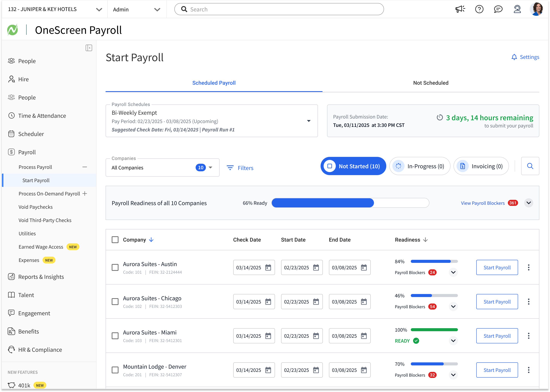Expand the overall Payroll Readiness chevron
Viewport: 550px width, 392px height.
tap(529, 203)
